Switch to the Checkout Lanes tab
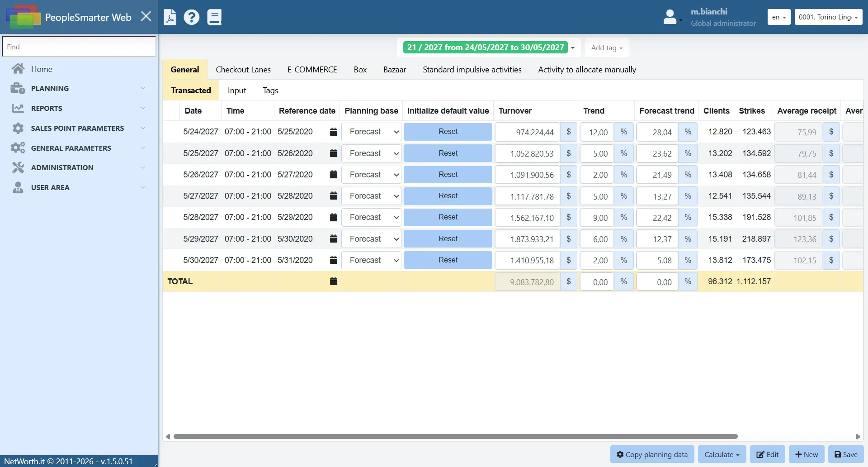The image size is (868, 467). pos(243,70)
